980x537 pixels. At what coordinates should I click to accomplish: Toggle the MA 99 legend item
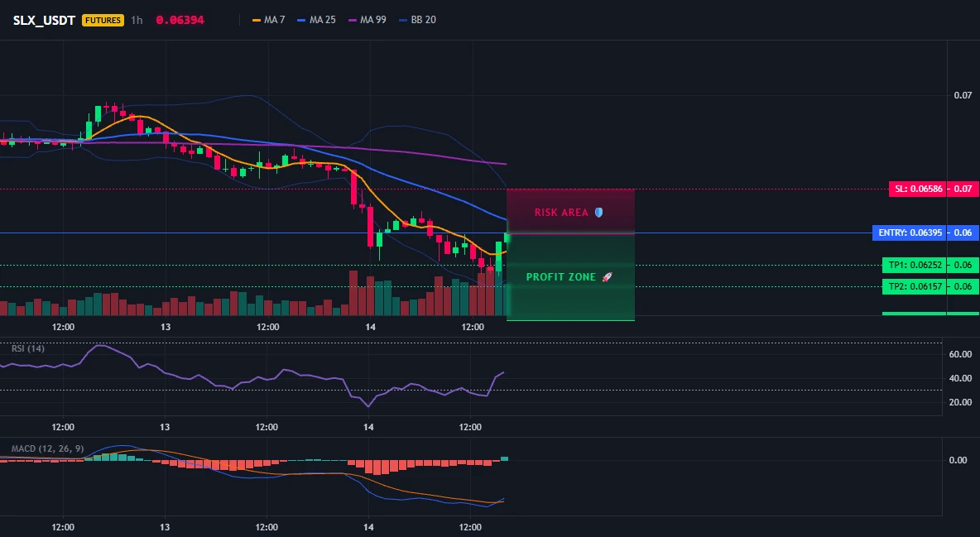tap(367, 20)
